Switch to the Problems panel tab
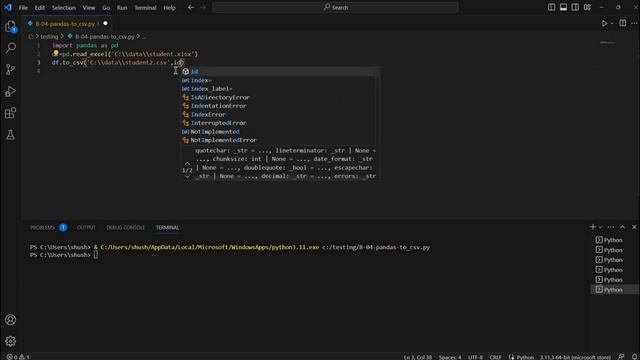The height and width of the screenshot is (360, 640). (x=42, y=228)
